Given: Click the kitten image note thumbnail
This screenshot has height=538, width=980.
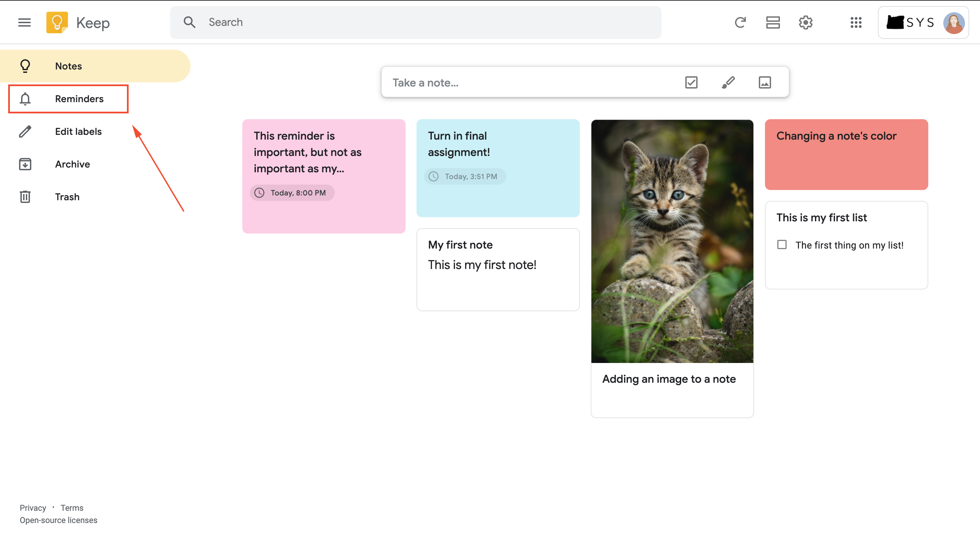Looking at the screenshot, I should (x=672, y=241).
